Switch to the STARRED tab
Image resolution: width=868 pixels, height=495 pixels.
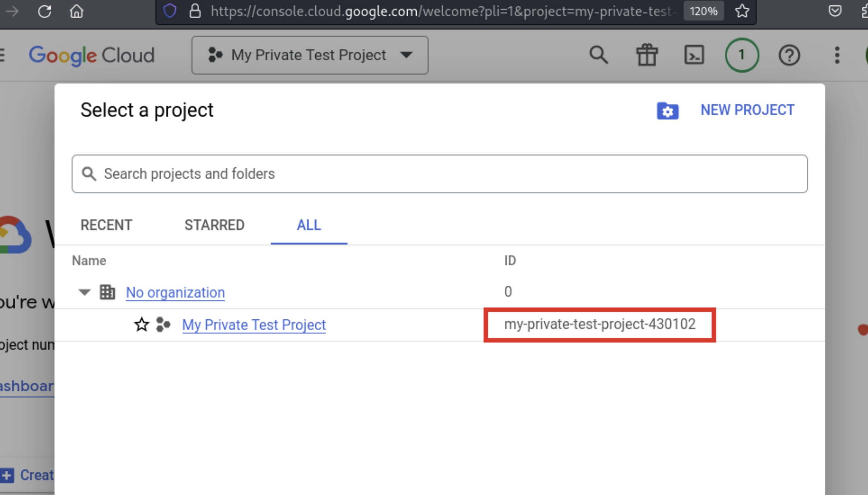(x=214, y=225)
